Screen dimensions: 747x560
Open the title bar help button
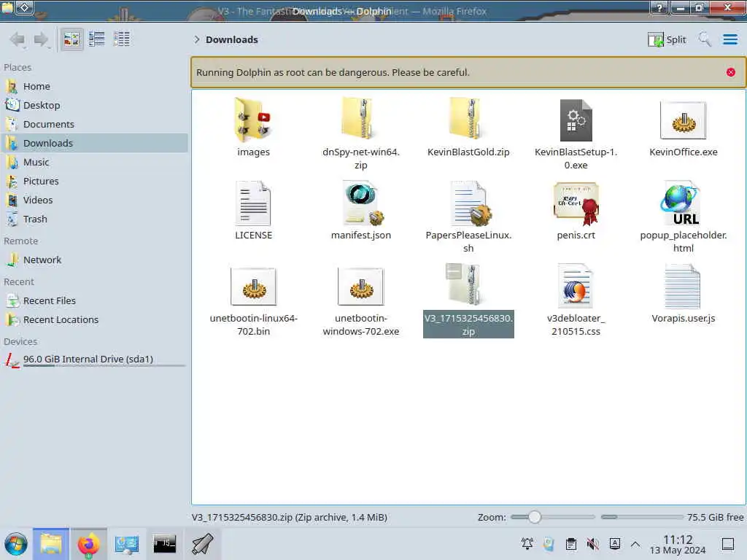tap(659, 8)
